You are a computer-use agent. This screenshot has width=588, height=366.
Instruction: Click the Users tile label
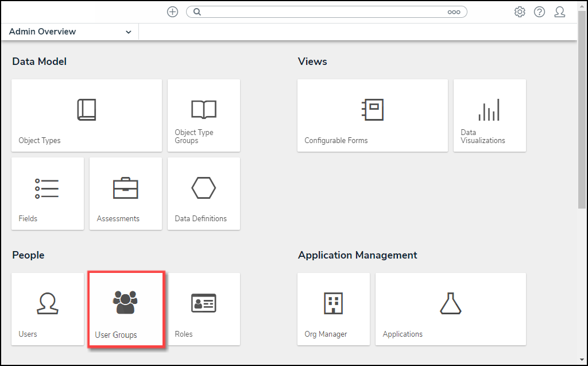(x=28, y=334)
